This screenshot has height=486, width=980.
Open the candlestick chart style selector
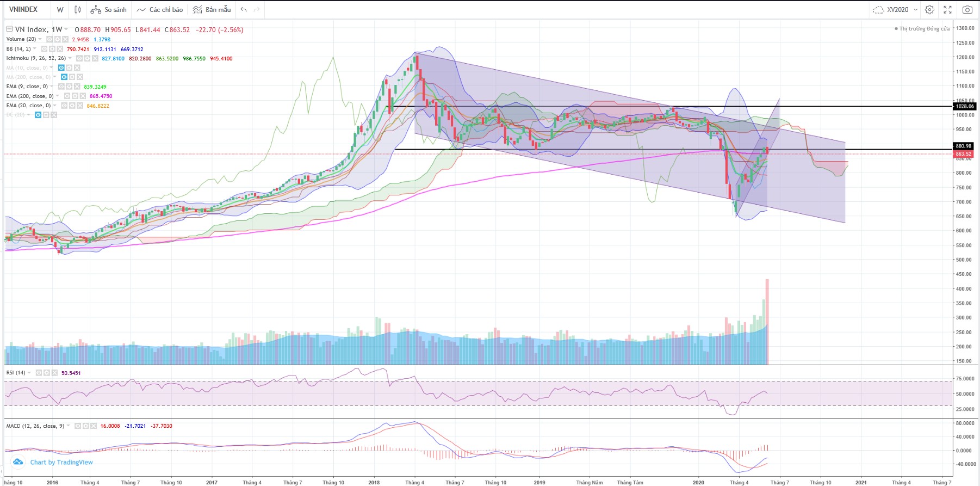(x=78, y=10)
